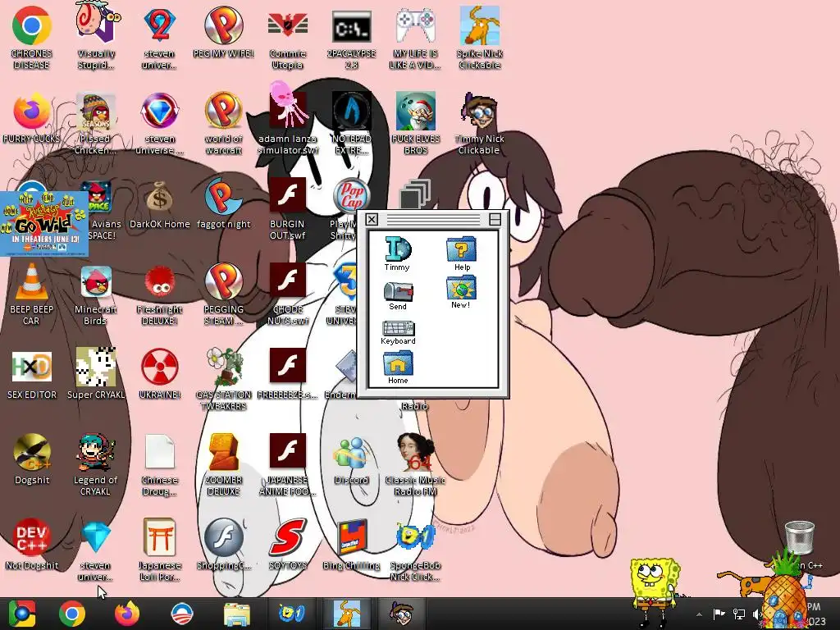Open the Help folder icon
The height and width of the screenshot is (630, 840).
[x=461, y=254]
